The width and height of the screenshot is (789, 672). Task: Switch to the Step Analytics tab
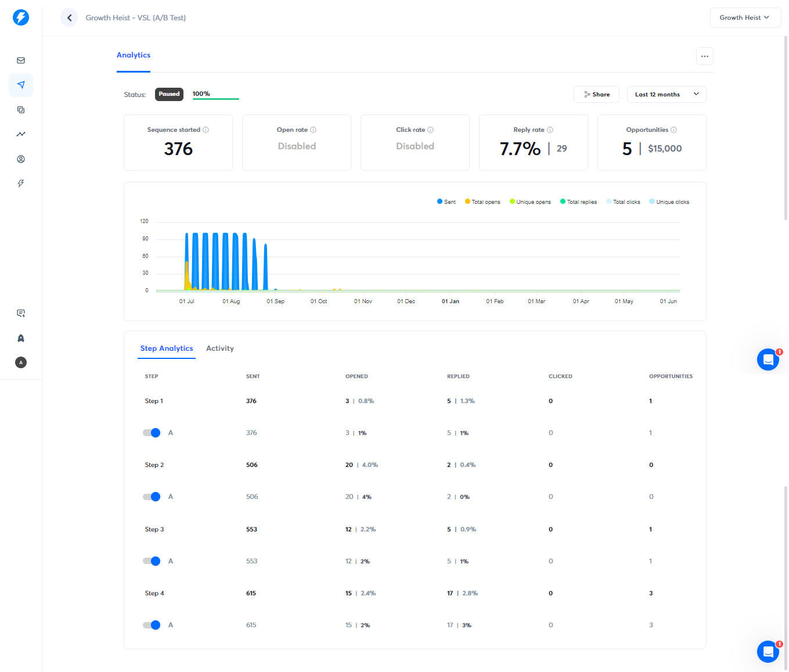click(167, 348)
